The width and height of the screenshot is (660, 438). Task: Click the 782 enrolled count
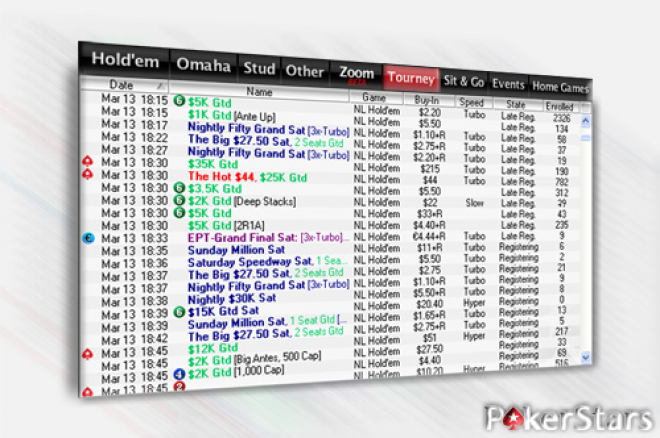click(x=562, y=182)
